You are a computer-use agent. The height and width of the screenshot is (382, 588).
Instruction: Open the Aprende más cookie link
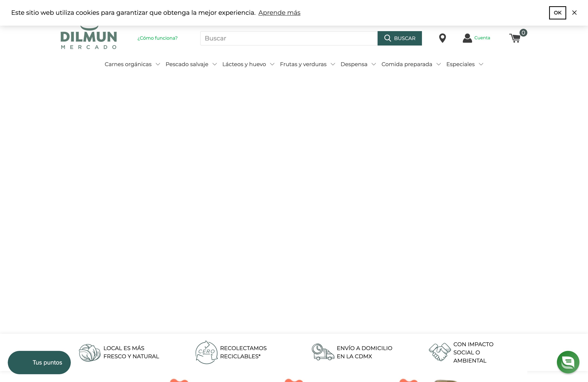click(x=280, y=13)
